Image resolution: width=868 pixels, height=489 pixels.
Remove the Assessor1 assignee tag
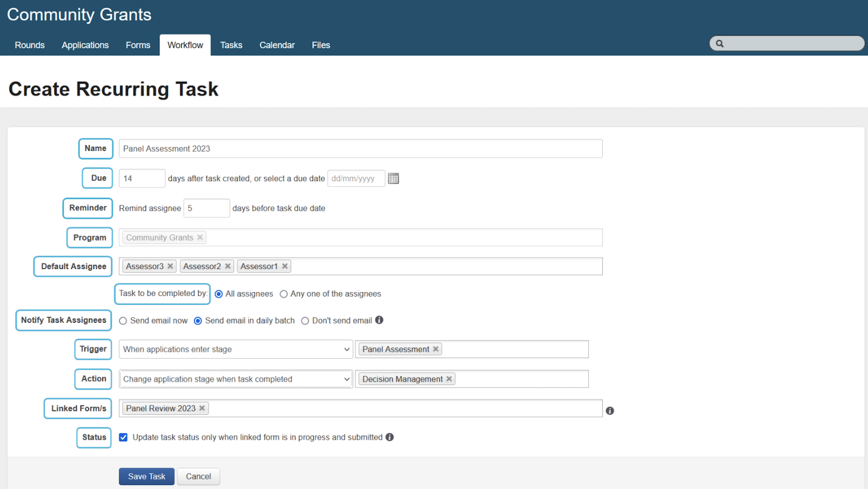(285, 266)
